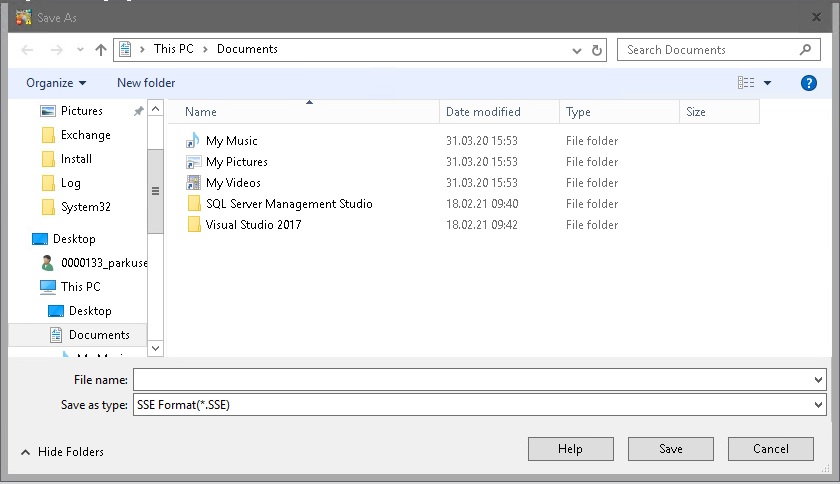This screenshot has height=484, width=840.
Task: Click the File name input field
Action: (x=470, y=380)
